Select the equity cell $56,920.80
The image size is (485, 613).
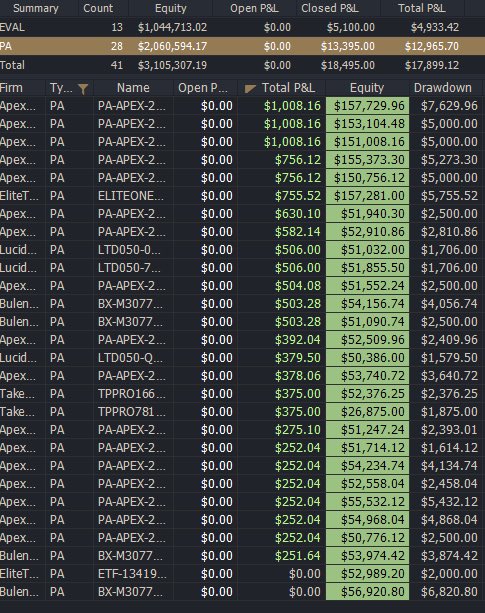(367, 591)
